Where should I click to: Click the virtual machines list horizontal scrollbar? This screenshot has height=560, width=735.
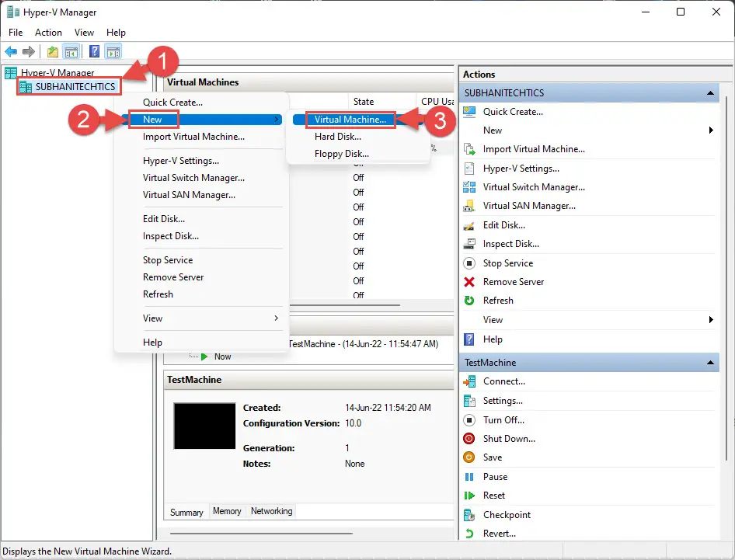point(344,305)
